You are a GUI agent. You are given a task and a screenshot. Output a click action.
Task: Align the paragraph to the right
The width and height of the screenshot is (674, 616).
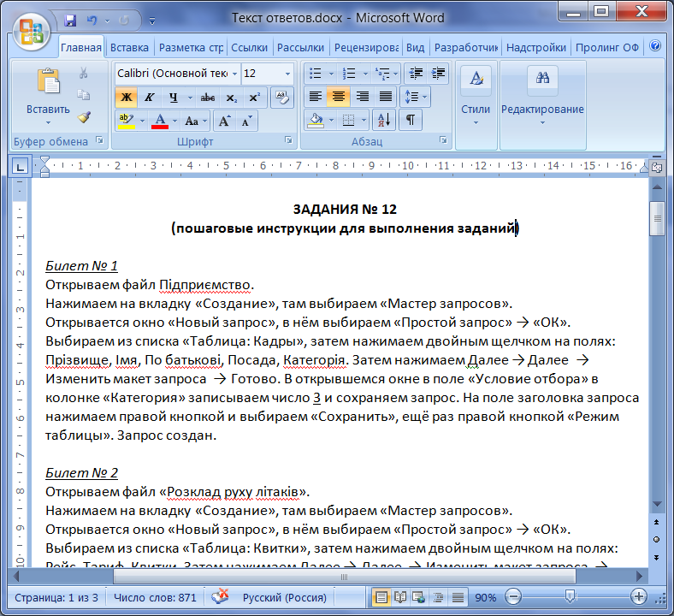[362, 97]
